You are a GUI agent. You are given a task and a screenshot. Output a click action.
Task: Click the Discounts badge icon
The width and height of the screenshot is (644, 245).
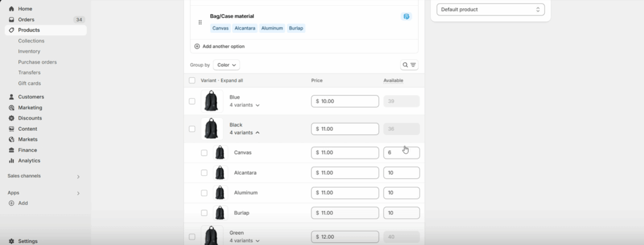point(12,118)
